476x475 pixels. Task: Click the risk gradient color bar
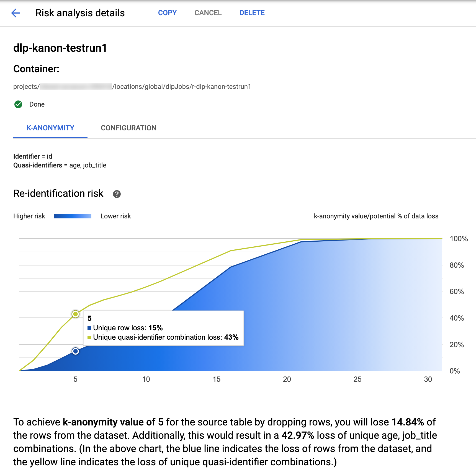pos(73,216)
